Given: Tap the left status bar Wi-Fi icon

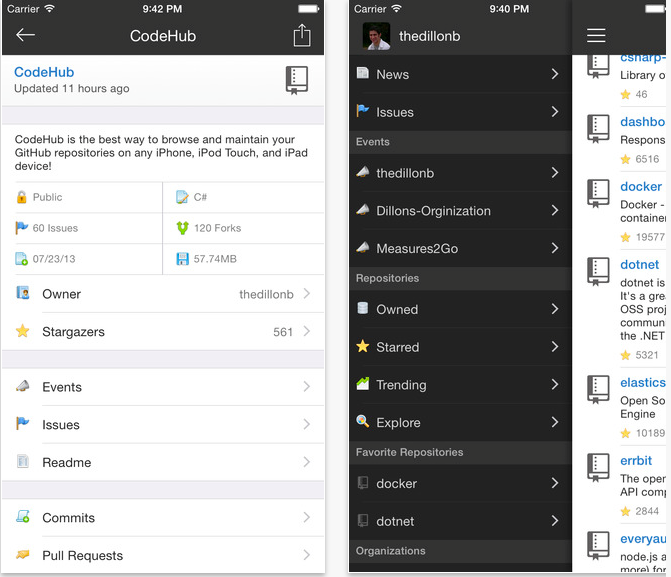Looking at the screenshot, I should pyautogui.click(x=50, y=9).
